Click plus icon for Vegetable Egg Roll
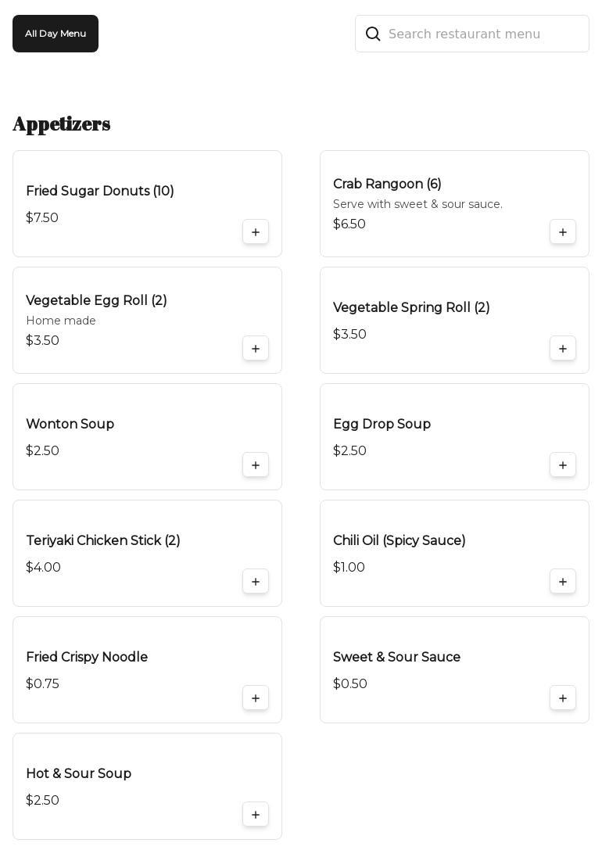Viewport: 602px width, 868px height. 256,349
